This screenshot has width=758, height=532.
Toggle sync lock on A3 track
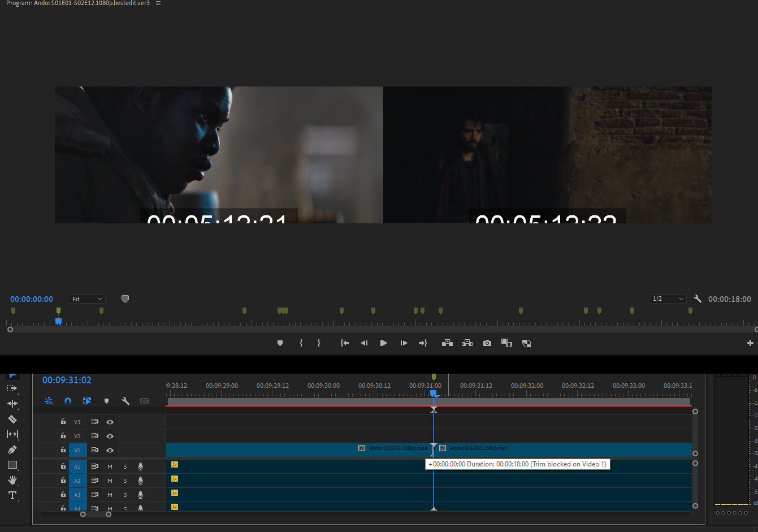point(94,495)
